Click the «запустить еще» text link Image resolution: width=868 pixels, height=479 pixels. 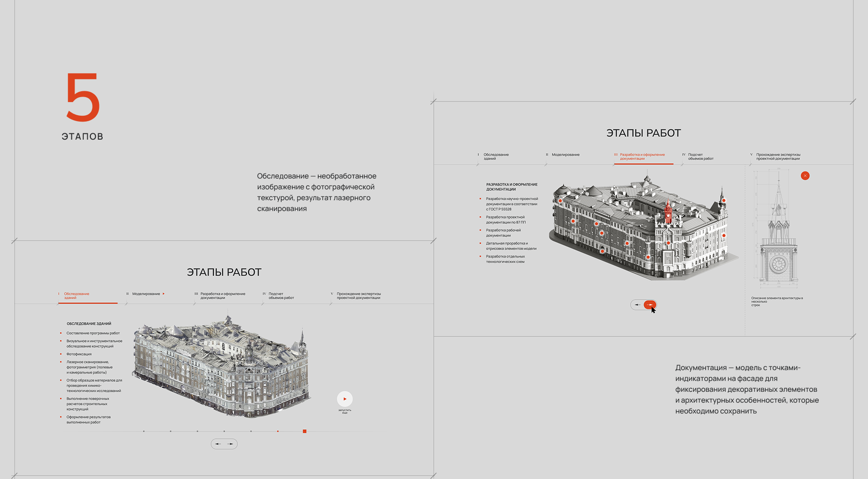[x=344, y=411]
